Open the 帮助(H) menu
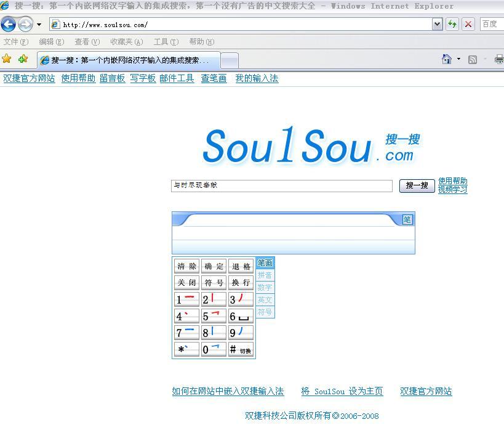504x438 pixels. (202, 42)
